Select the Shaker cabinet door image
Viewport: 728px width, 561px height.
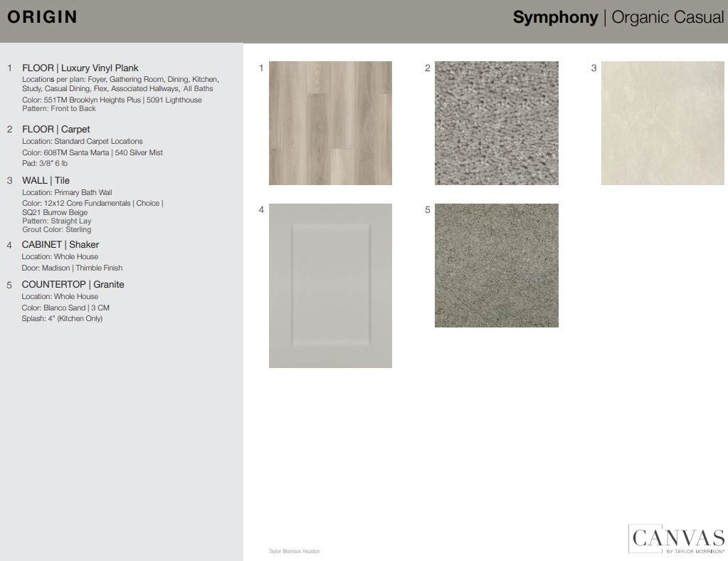click(x=330, y=285)
